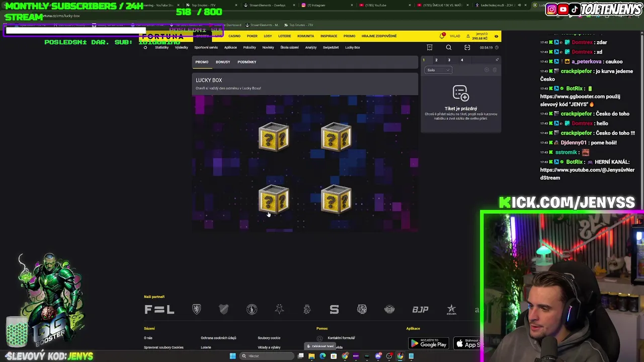Select ticket tab 1
The width and height of the screenshot is (644, 362).
(424, 60)
